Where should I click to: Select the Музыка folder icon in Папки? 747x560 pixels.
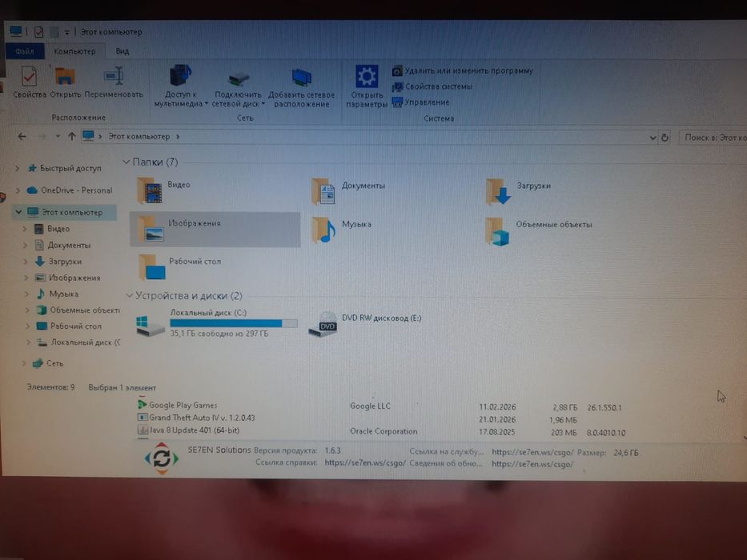click(x=323, y=230)
